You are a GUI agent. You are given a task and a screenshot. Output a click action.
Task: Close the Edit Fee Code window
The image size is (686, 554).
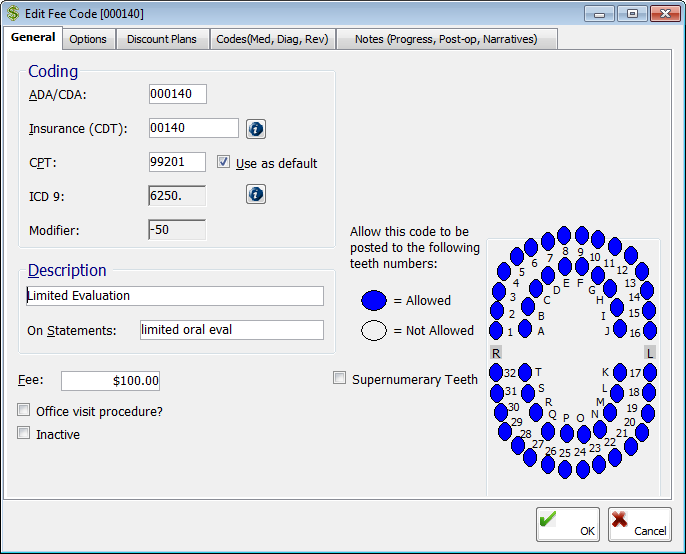click(x=665, y=14)
